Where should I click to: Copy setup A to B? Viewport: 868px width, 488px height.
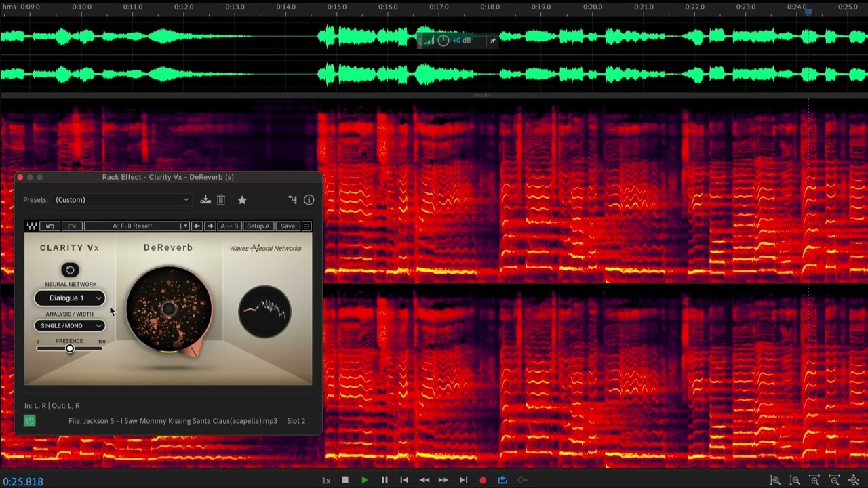click(229, 226)
